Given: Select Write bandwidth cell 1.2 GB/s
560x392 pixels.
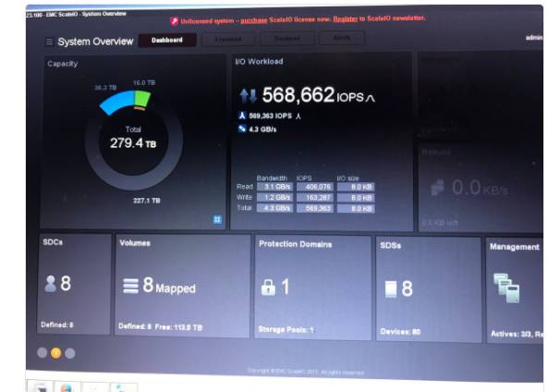Looking at the screenshot, I should 274,197.
